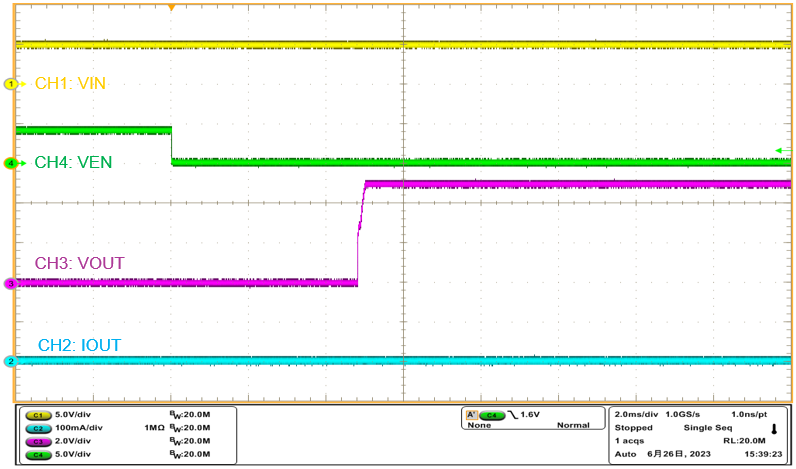Viewport: 796px width, 469px height.
Task: Click the trigger A' badge
Action: pyautogui.click(x=470, y=414)
